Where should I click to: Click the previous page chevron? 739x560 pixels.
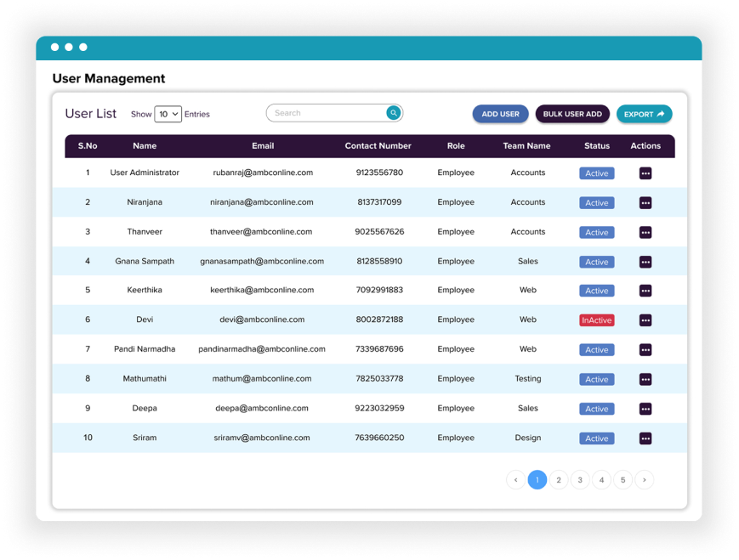click(x=515, y=479)
